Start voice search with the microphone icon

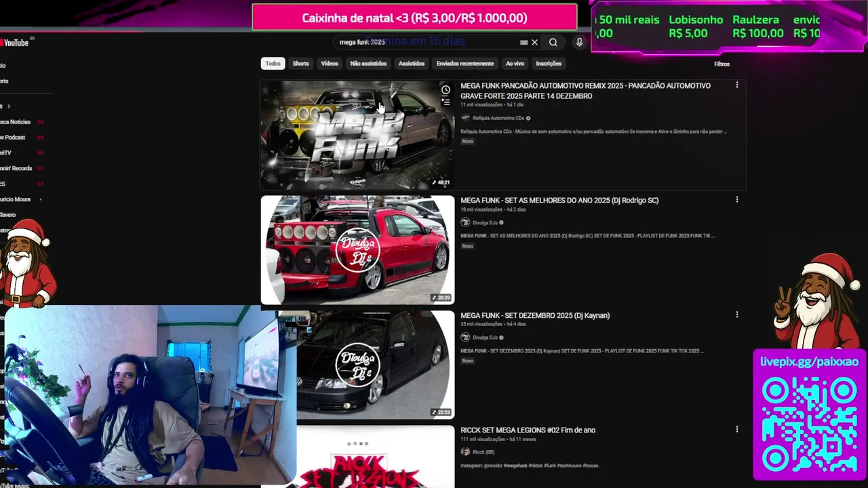(x=579, y=42)
